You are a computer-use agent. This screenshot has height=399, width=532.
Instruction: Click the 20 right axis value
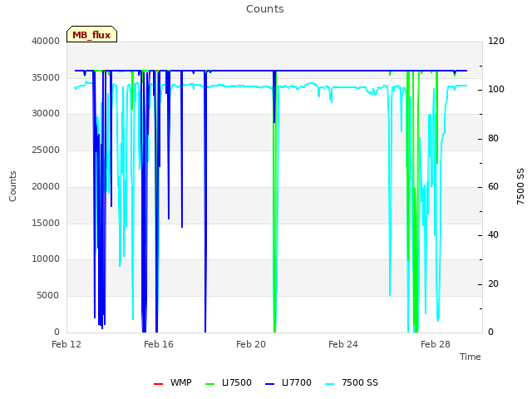pos(493,283)
